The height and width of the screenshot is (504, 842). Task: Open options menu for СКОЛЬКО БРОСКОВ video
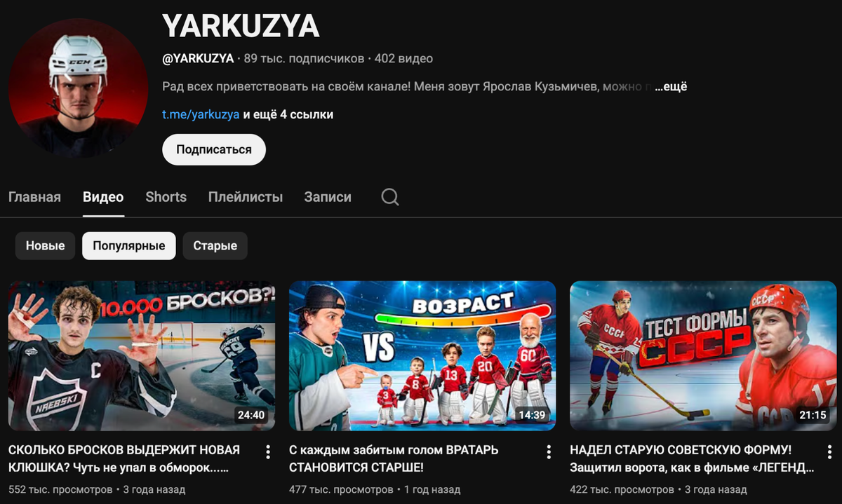click(x=268, y=452)
